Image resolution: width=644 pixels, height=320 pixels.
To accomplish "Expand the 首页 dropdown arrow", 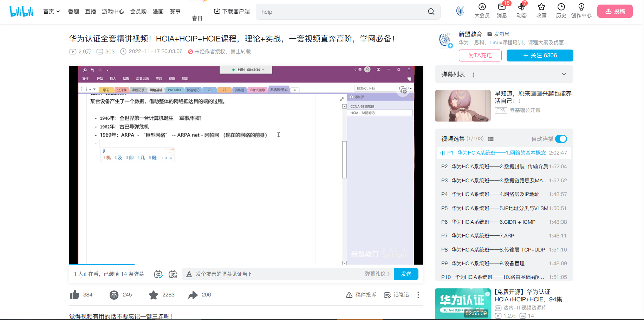I will pos(58,11).
